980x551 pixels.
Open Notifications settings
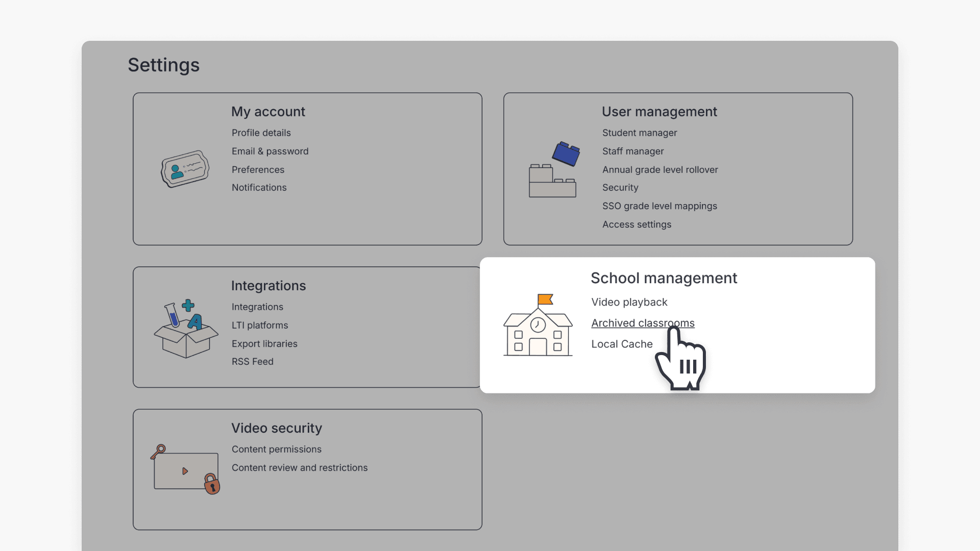(259, 187)
